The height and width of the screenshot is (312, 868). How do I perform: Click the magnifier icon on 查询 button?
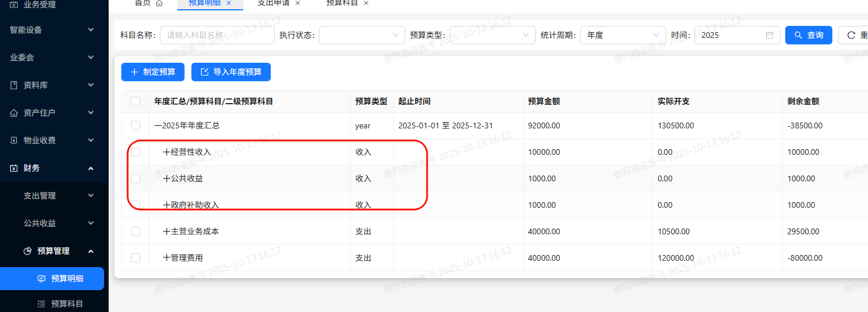pos(798,35)
